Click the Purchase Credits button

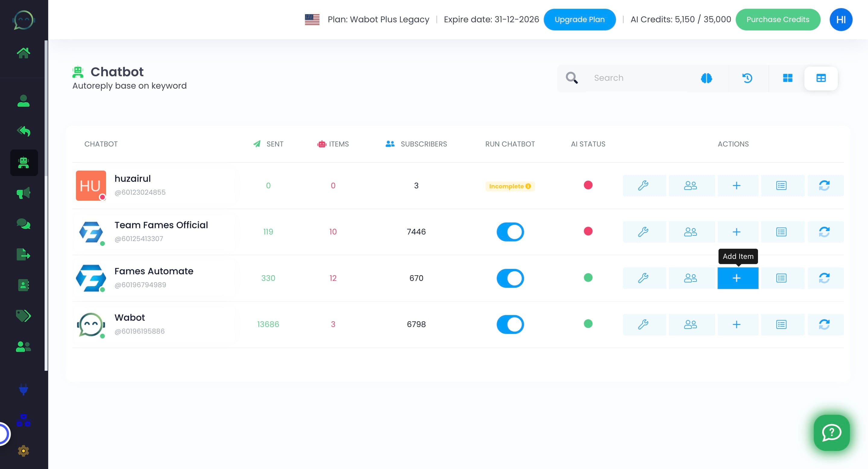[x=777, y=20]
